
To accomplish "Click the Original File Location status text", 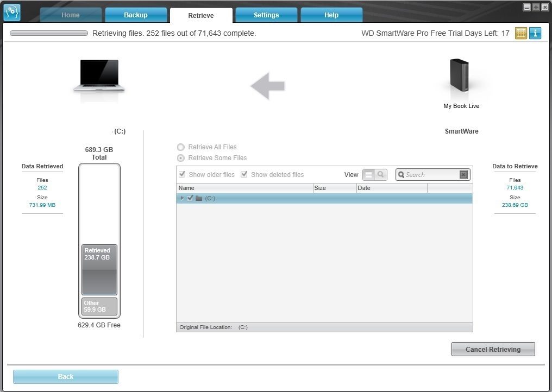I will (x=214, y=327).
